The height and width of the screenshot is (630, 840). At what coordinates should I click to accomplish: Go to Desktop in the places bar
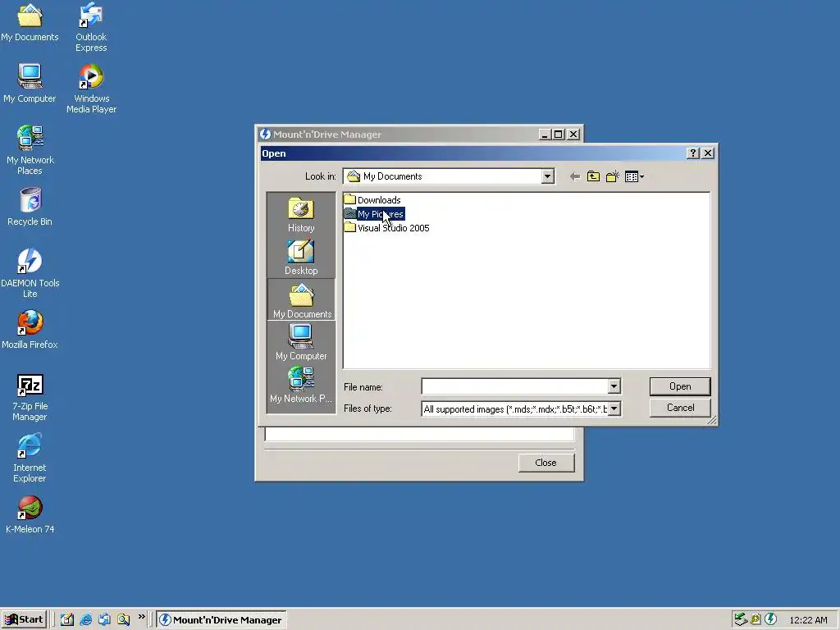[x=301, y=258]
